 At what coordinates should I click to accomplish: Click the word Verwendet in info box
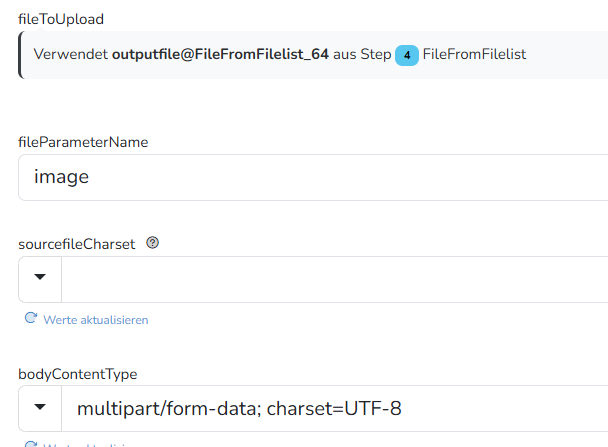point(71,54)
